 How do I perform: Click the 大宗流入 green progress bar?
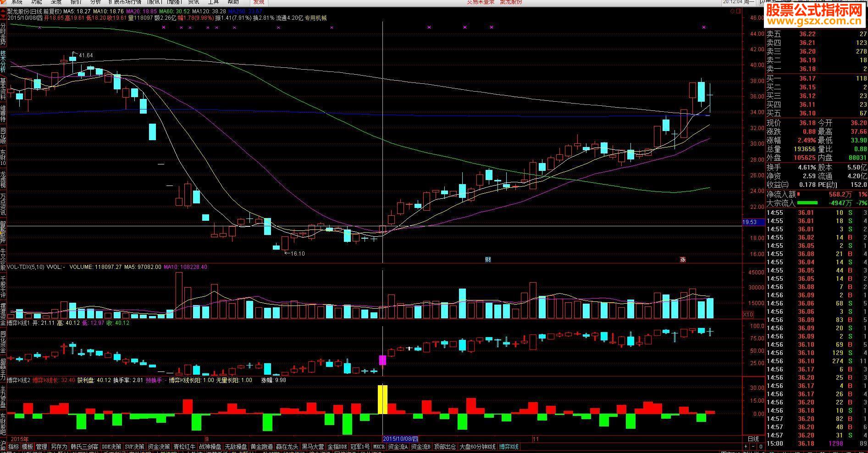pyautogui.click(x=807, y=202)
